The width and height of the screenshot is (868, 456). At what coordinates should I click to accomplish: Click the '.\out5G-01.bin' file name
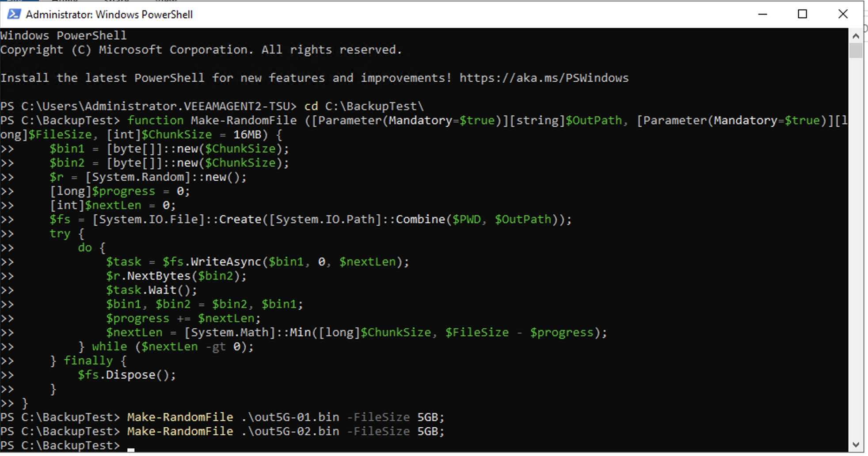pos(290,417)
